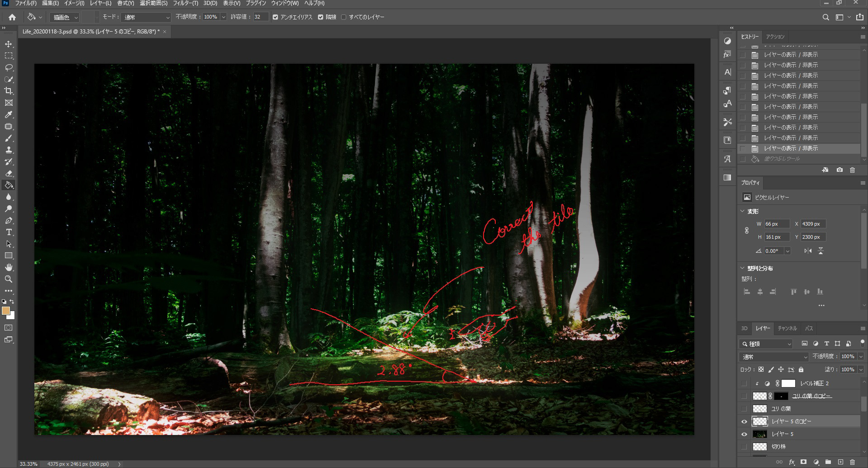Open the 描画色 fill source dropdown

(64, 17)
